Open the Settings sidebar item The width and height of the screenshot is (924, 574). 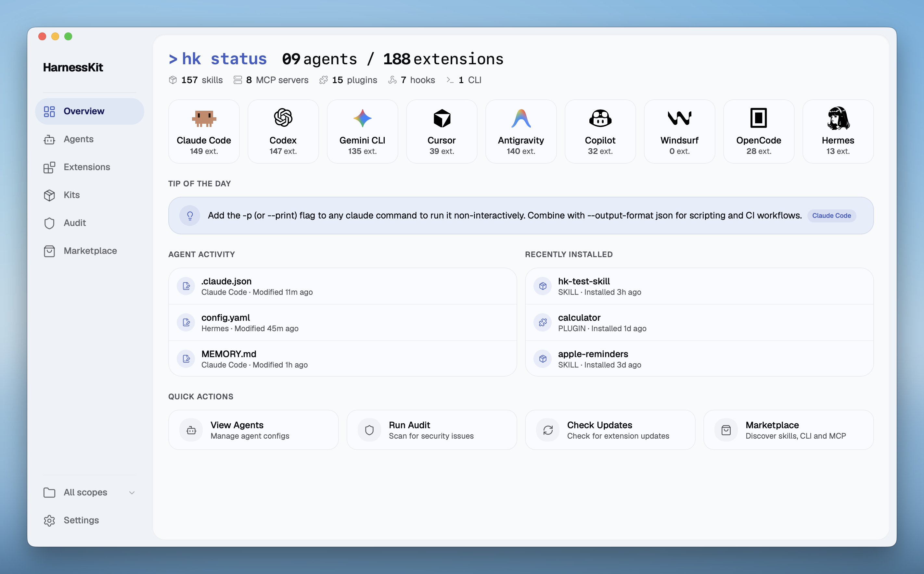pos(90,520)
